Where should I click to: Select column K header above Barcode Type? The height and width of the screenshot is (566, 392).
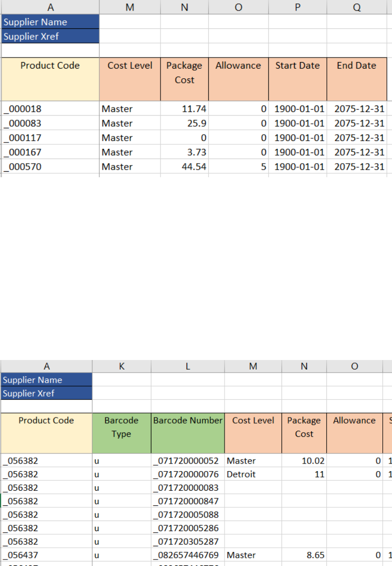click(122, 367)
